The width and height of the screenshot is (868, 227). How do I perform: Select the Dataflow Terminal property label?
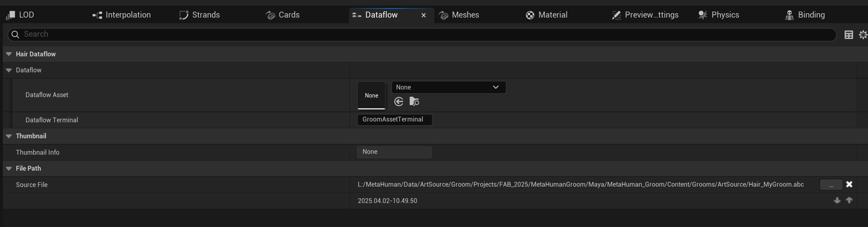click(52, 120)
